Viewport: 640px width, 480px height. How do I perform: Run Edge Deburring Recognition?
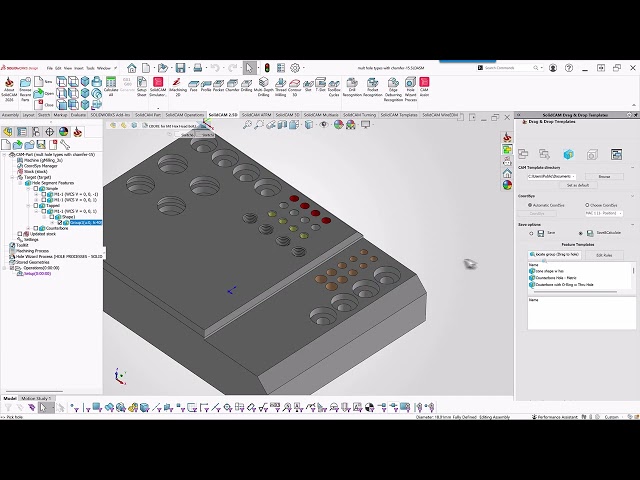(x=393, y=89)
